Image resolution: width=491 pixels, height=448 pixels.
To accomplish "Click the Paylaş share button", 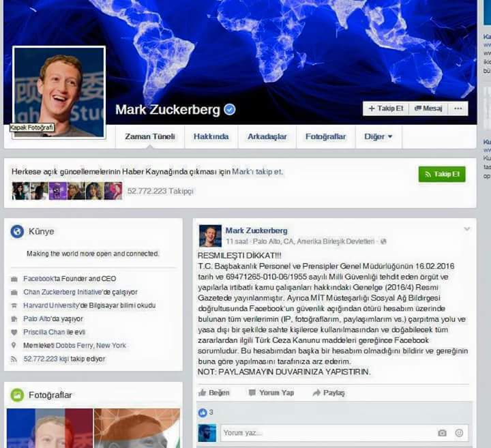I will [x=329, y=393].
